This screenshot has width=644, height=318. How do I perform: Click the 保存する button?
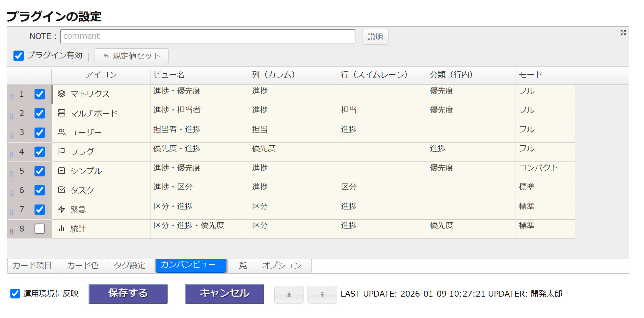pyautogui.click(x=128, y=294)
